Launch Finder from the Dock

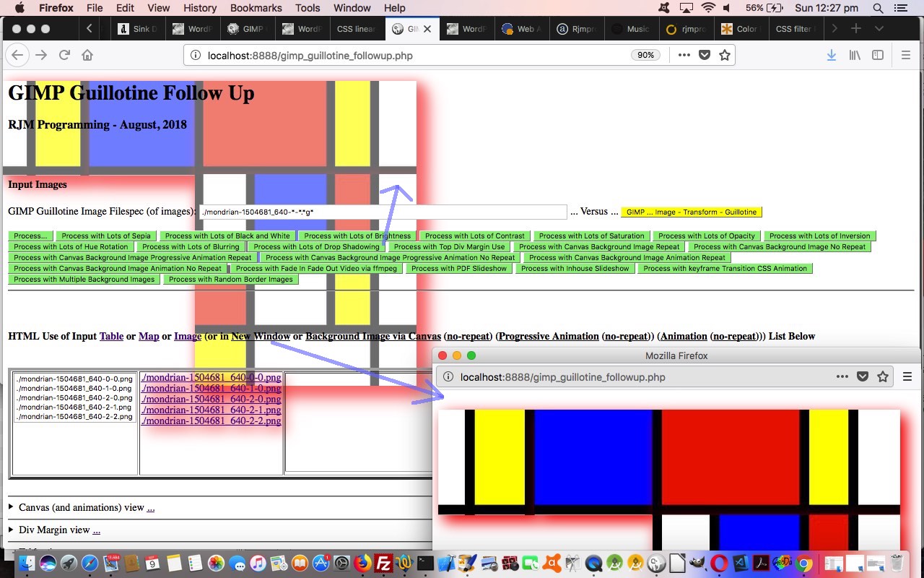27,563
